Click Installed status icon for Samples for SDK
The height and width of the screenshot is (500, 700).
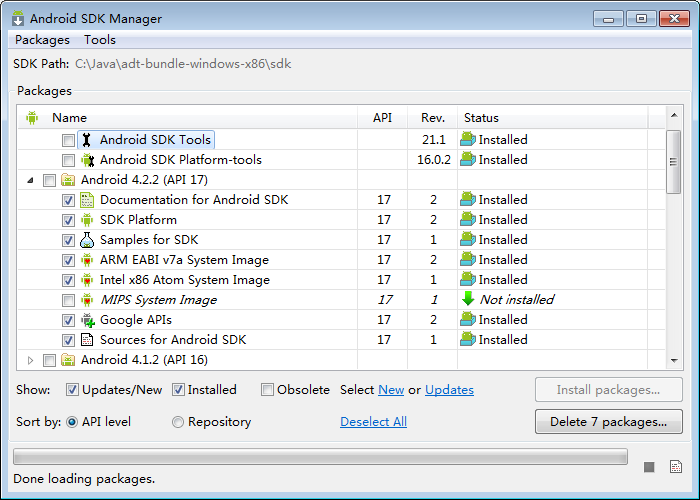pos(468,240)
